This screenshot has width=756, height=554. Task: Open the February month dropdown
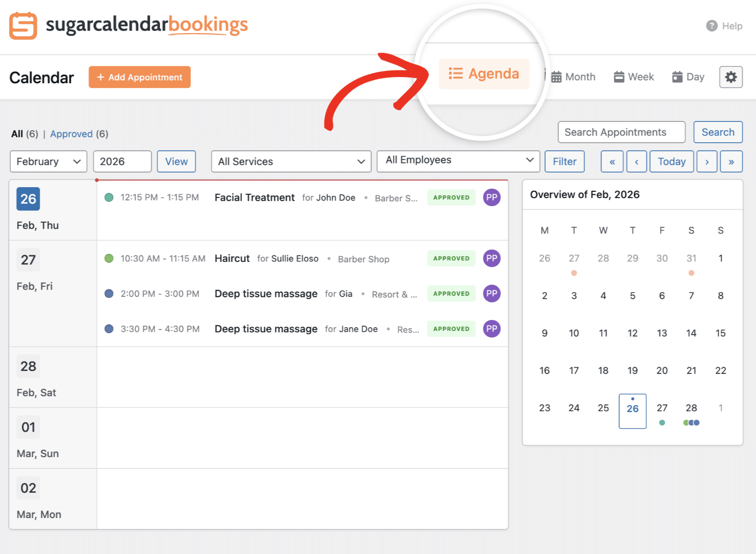coord(48,161)
